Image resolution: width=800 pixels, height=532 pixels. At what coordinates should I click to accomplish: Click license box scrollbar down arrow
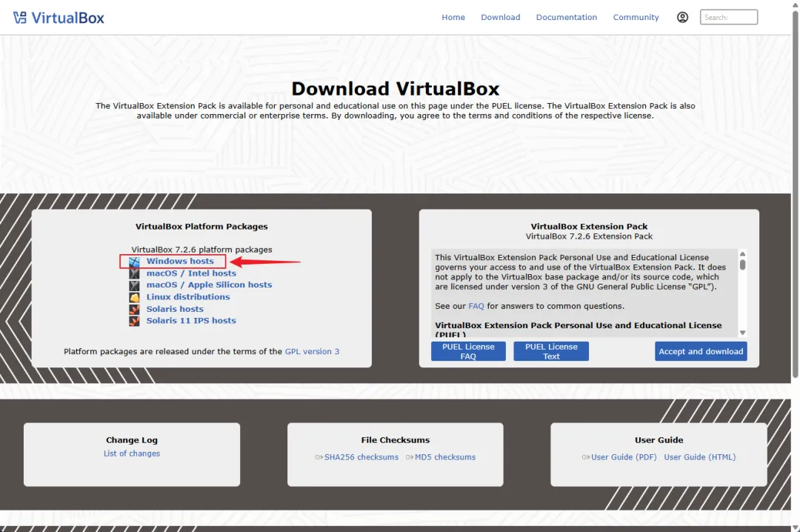743,333
